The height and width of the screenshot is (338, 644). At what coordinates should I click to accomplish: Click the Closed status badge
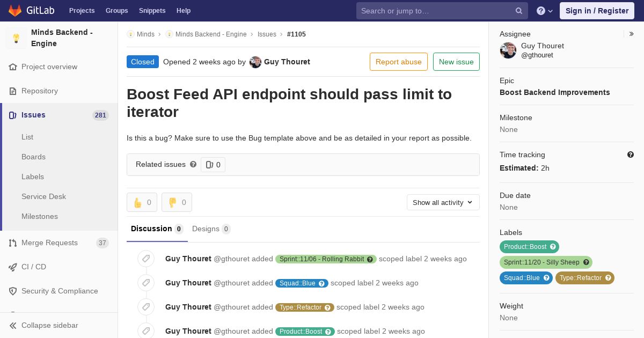click(143, 62)
